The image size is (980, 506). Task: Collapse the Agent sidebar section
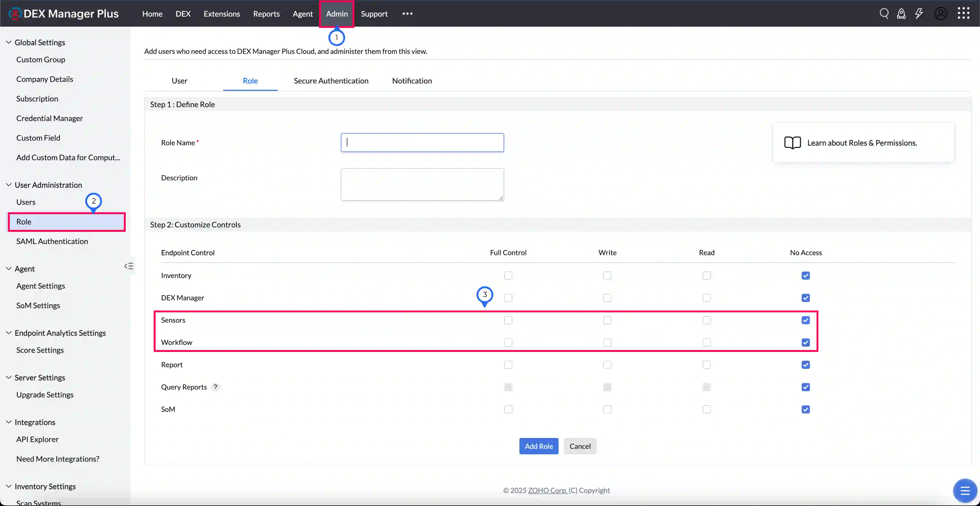pyautogui.click(x=9, y=269)
